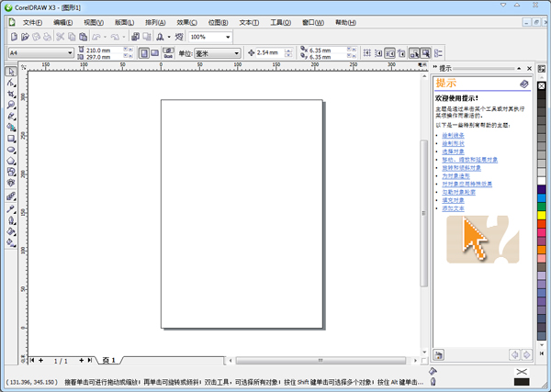The width and height of the screenshot is (551, 392).
Task: Open the 文件(F) menu
Action: point(33,22)
